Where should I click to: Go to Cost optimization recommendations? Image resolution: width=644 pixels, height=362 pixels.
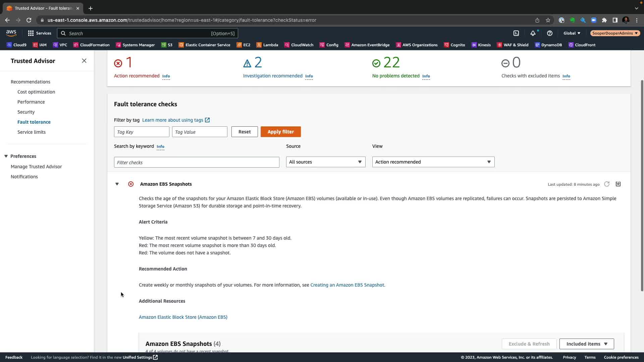(x=36, y=92)
